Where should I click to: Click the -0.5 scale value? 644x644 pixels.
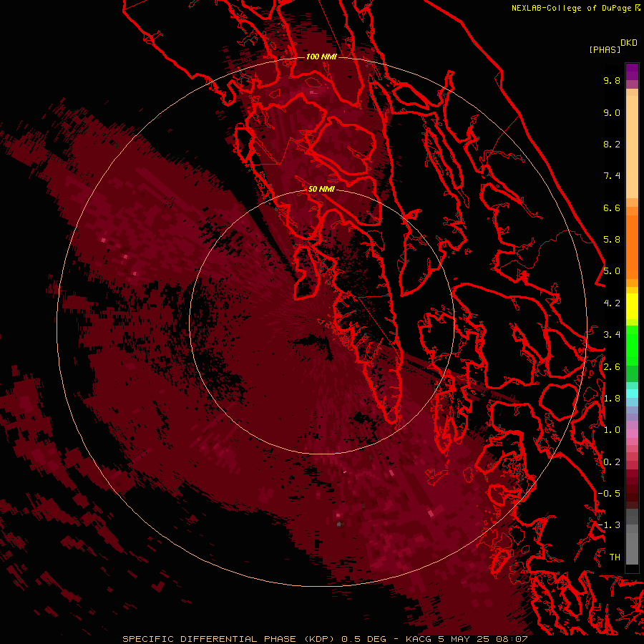point(609,494)
